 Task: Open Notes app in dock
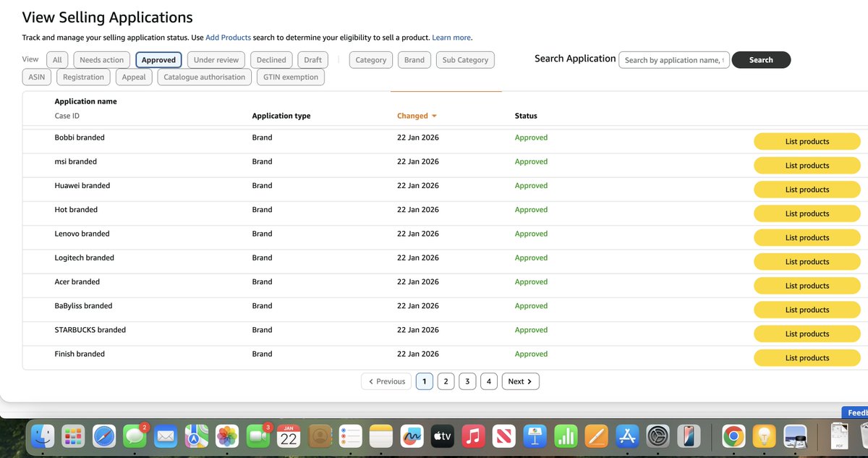point(380,436)
